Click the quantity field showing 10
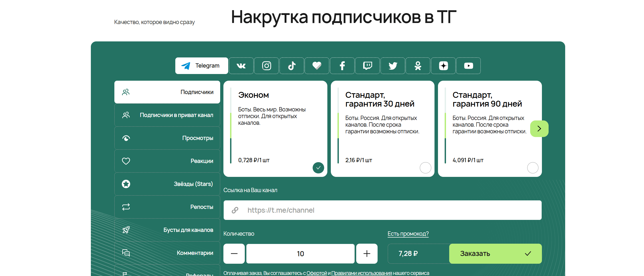The height and width of the screenshot is (276, 644). tap(300, 254)
